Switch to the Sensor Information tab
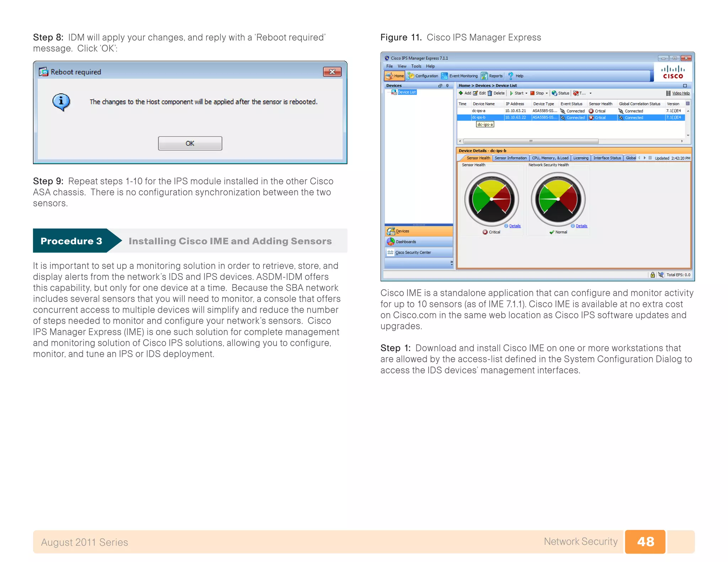Screen dimensions: 728x562 tap(510, 158)
